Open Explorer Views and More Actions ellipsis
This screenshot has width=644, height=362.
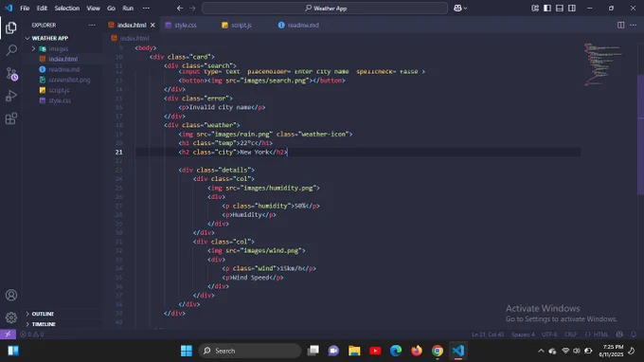pyautogui.click(x=92, y=25)
